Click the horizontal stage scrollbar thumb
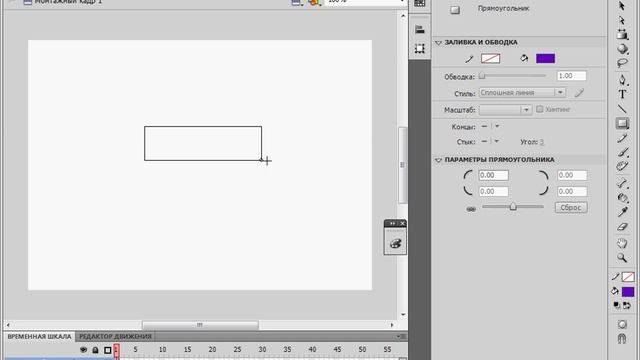The height and width of the screenshot is (360, 640). pos(200,325)
